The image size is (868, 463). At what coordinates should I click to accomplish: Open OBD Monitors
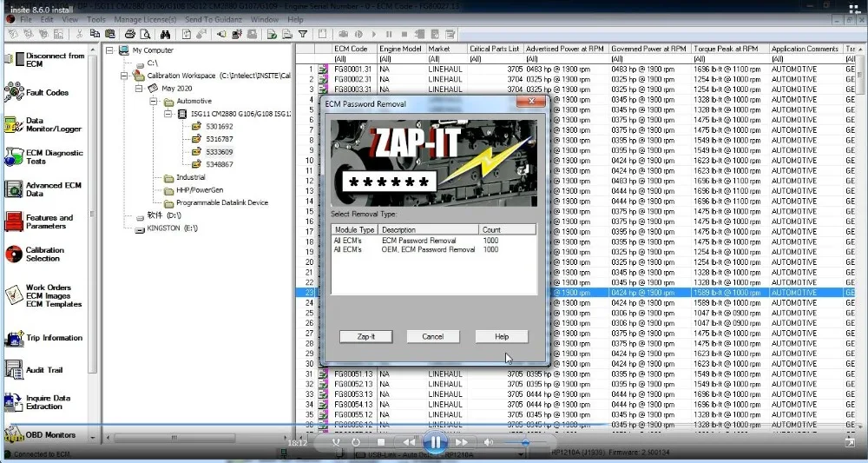coord(40,434)
